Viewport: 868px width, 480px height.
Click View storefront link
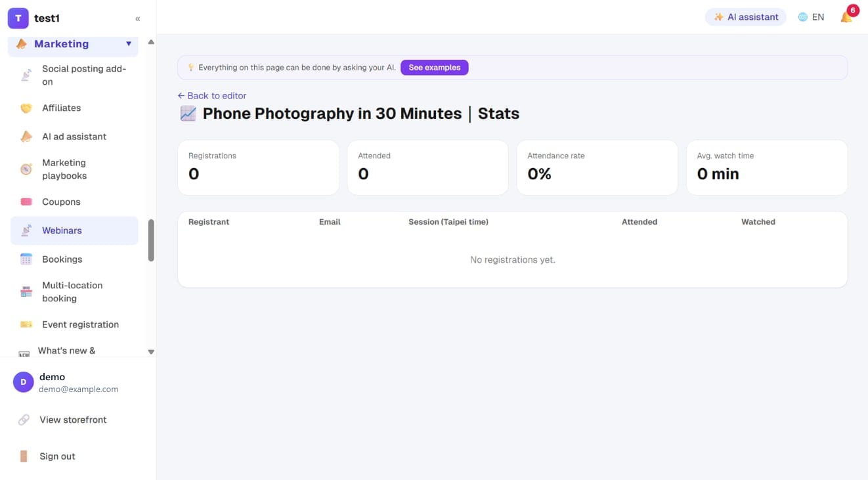pos(73,420)
